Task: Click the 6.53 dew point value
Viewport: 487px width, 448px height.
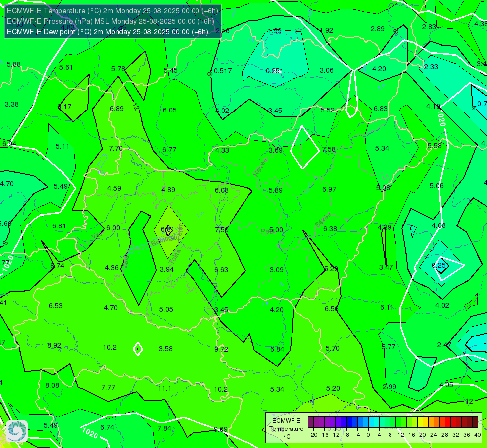Action: 56,306
